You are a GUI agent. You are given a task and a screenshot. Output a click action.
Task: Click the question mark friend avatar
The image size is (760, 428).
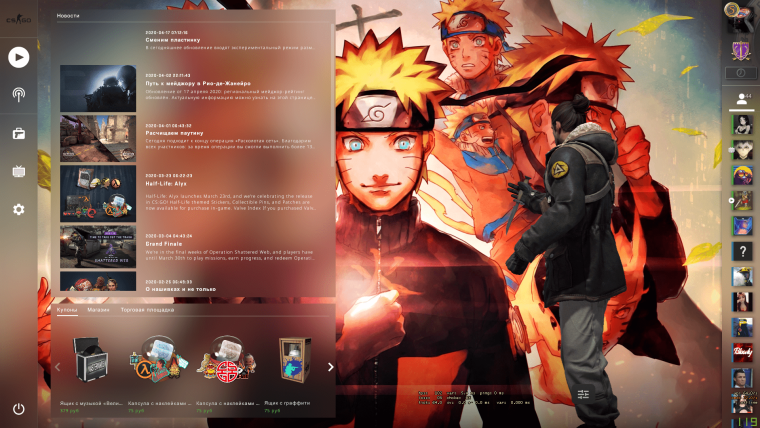[741, 251]
